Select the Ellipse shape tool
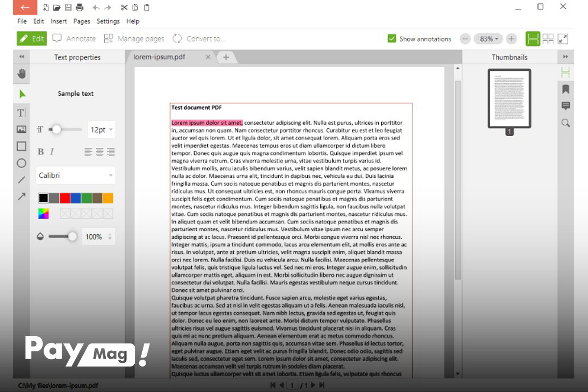The width and height of the screenshot is (588, 392). point(21,163)
